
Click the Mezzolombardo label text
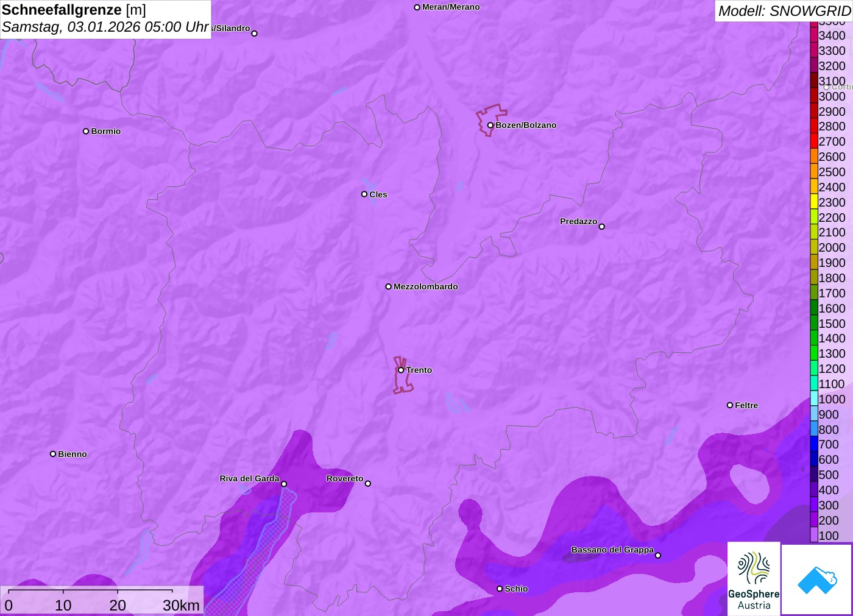426,286
